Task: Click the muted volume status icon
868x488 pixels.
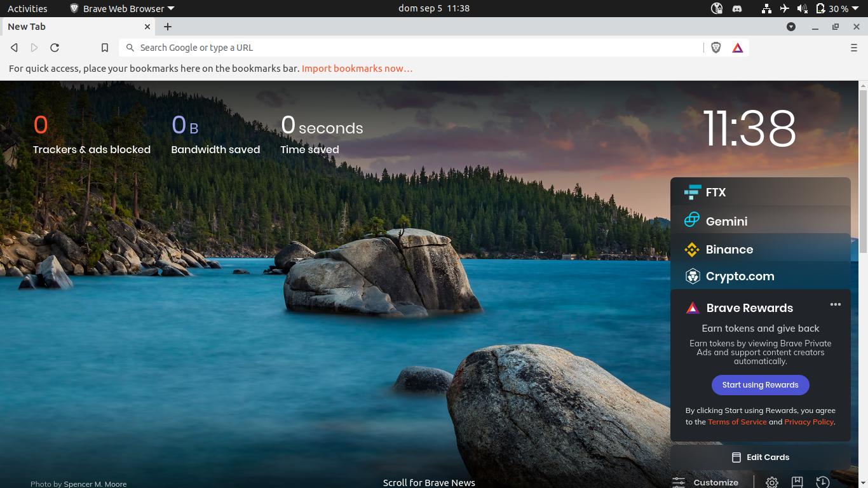Action: tap(802, 8)
